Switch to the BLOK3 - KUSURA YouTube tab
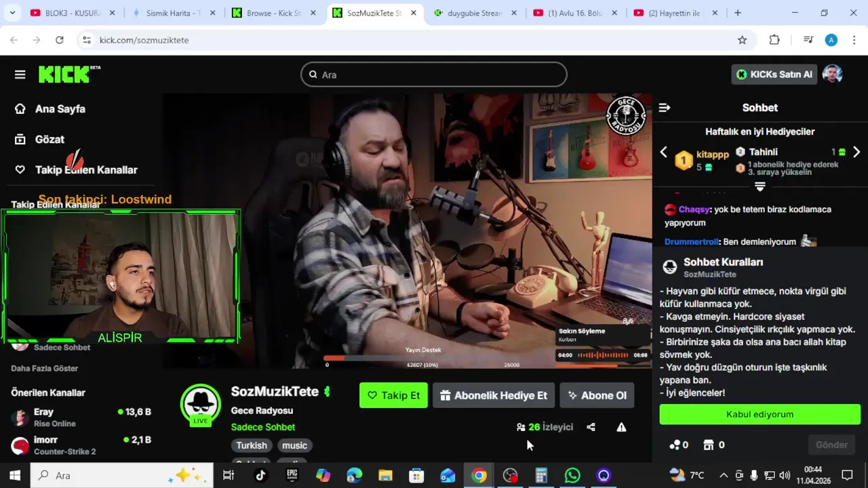868x488 pixels. (73, 13)
